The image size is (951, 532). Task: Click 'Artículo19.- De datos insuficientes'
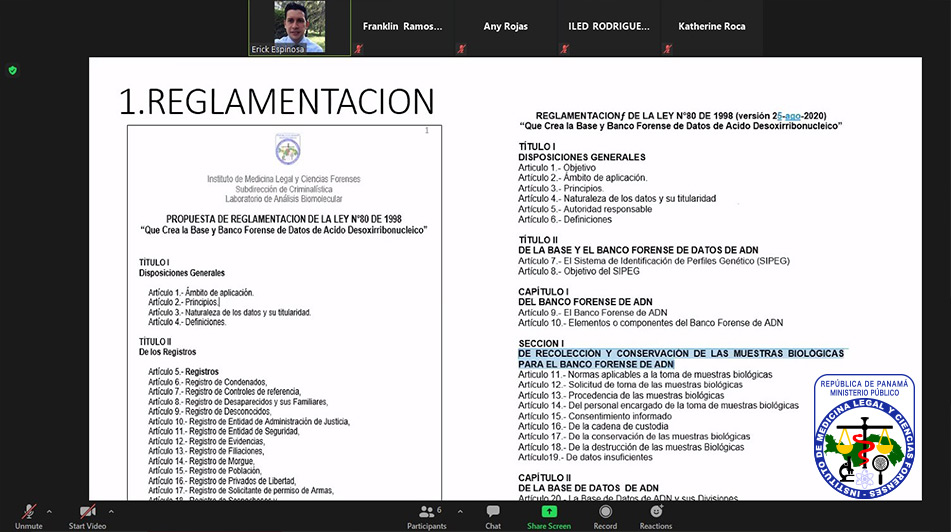click(585, 457)
